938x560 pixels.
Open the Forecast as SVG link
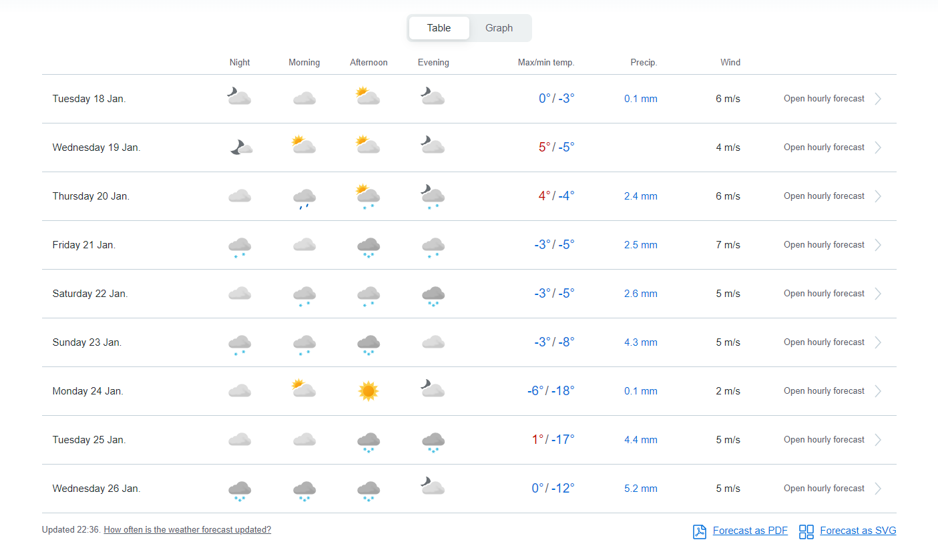[x=858, y=531]
